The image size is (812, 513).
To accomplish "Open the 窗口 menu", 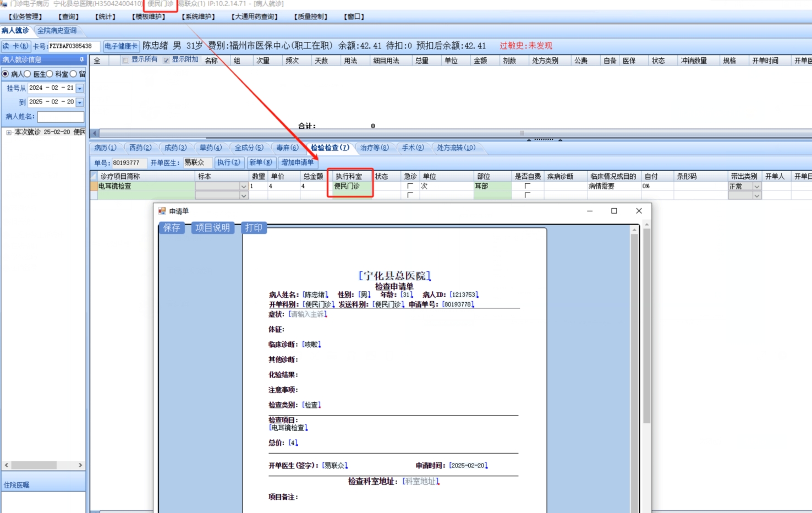I will tap(354, 17).
